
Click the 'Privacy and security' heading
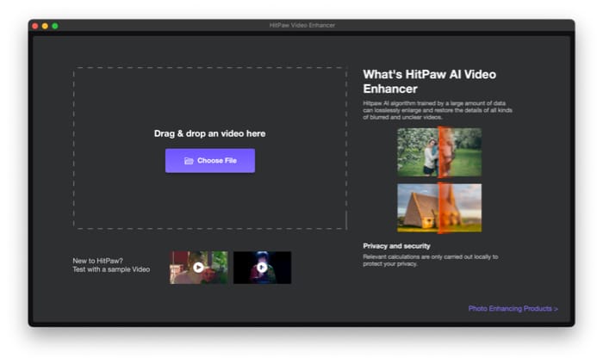(x=396, y=246)
